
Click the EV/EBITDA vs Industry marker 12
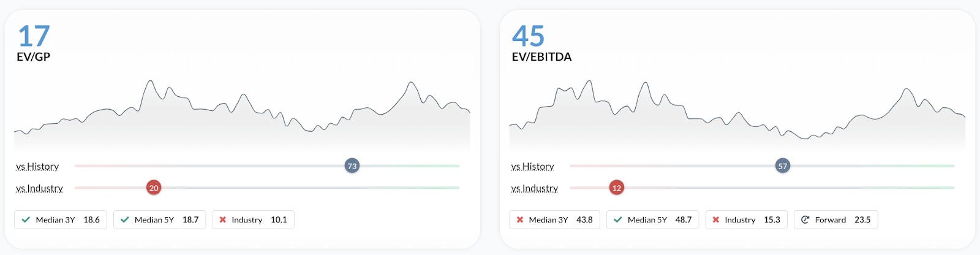617,188
